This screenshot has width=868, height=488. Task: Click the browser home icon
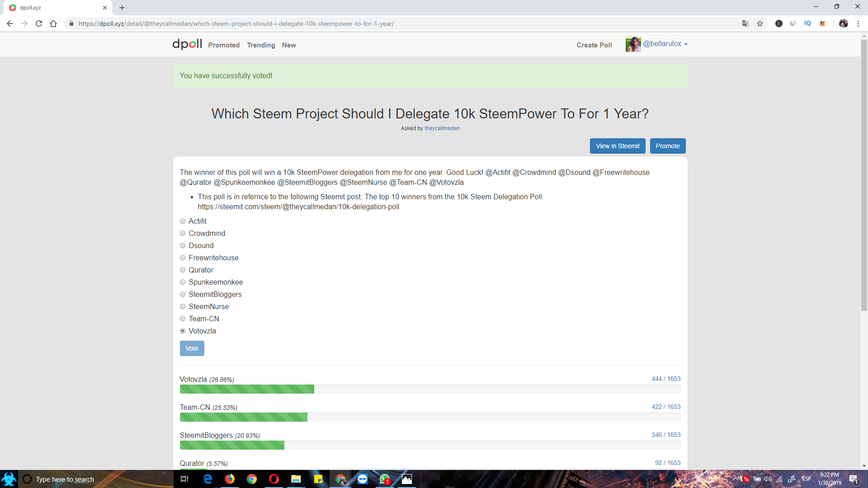coord(53,23)
